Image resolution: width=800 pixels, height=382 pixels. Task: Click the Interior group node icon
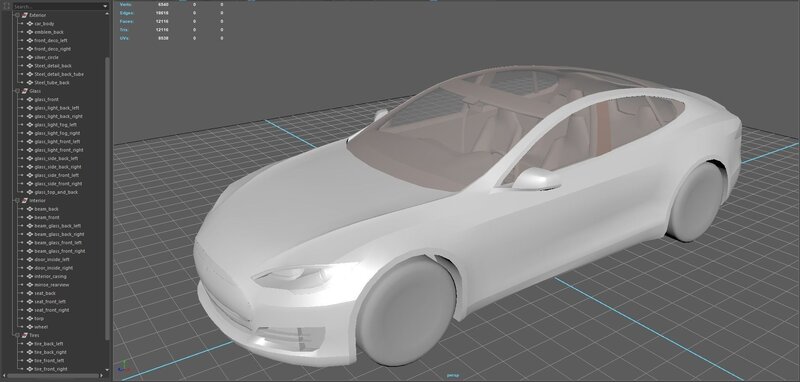(24, 200)
